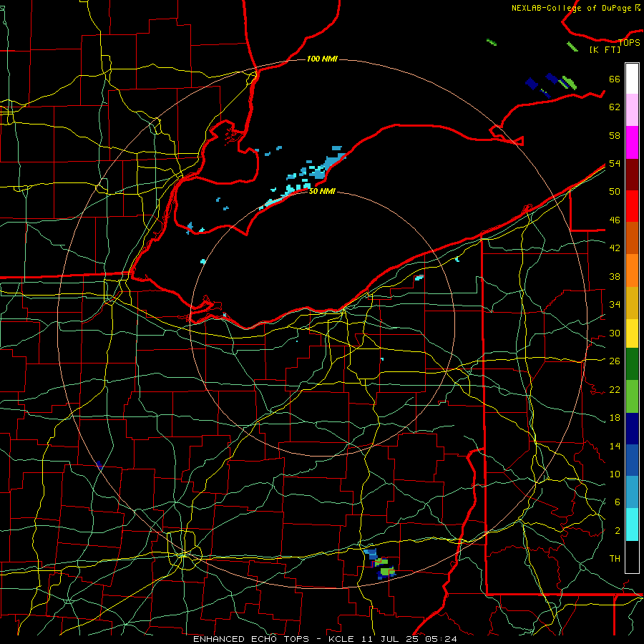This screenshot has width=644, height=644.
Task: Select the '30' legend value
Action: [x=615, y=333]
